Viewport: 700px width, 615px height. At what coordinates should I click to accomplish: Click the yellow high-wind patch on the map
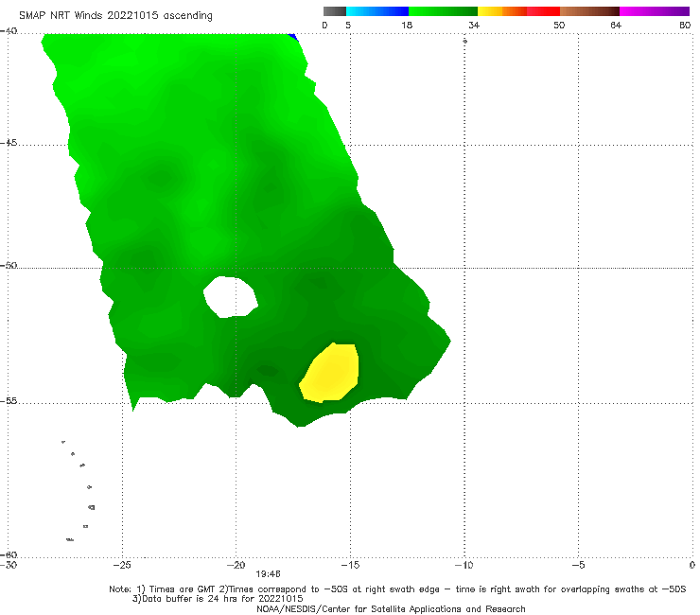pyautogui.click(x=331, y=374)
